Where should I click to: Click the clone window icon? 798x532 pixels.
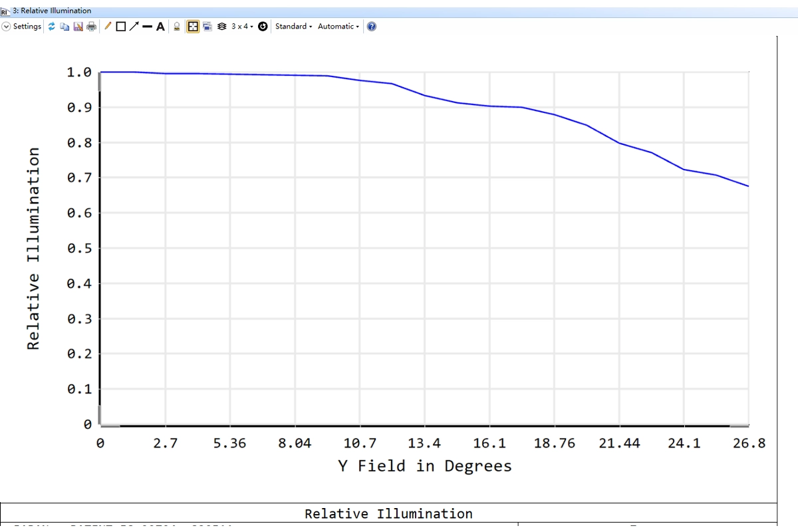tap(207, 27)
